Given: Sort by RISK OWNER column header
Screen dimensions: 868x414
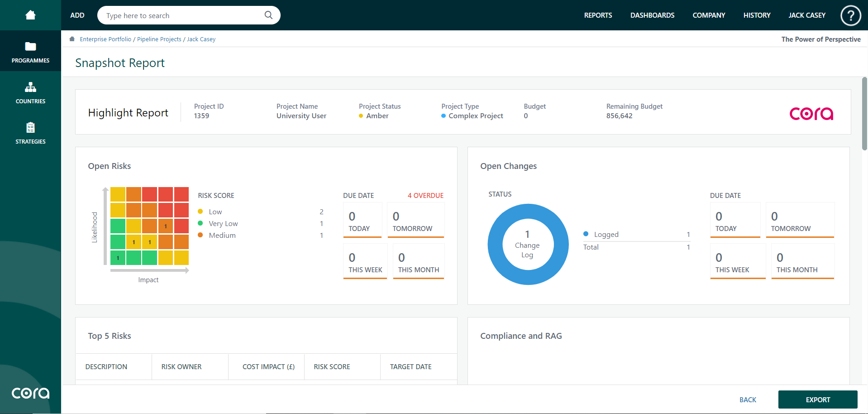Looking at the screenshot, I should point(181,367).
